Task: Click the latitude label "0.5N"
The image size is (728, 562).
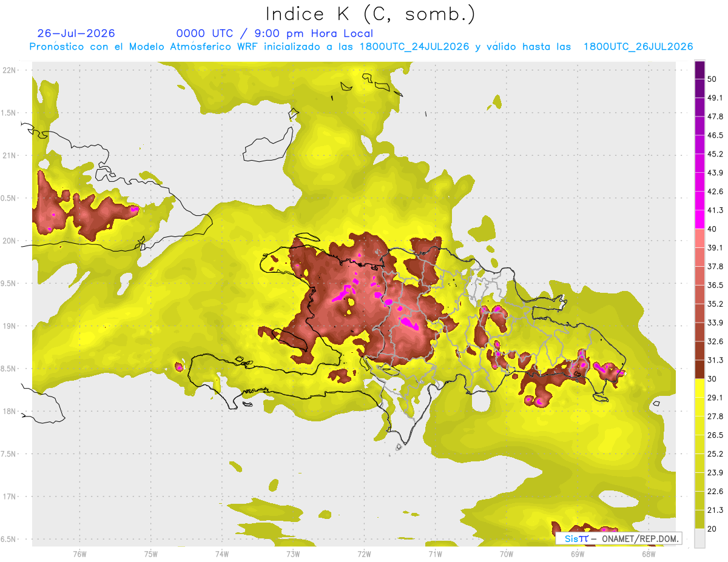Action: coord(9,198)
